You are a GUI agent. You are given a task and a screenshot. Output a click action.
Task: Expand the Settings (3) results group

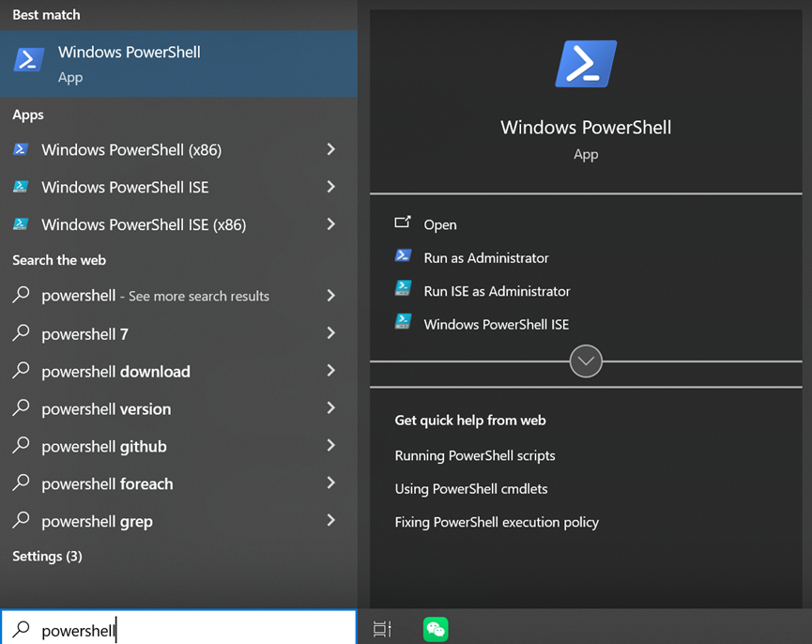(x=47, y=556)
